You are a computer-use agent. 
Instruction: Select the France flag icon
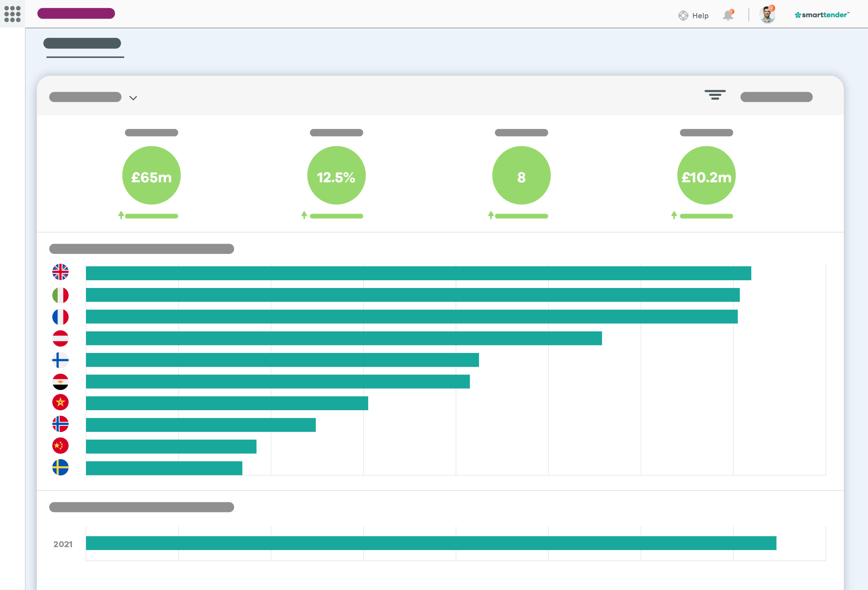(x=60, y=317)
